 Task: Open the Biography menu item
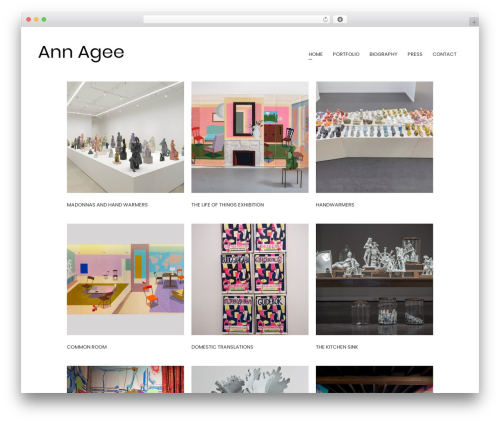coord(383,54)
